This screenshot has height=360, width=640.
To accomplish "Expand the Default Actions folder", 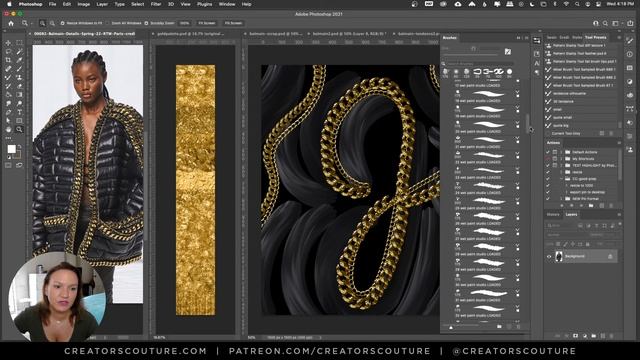I will (561, 152).
